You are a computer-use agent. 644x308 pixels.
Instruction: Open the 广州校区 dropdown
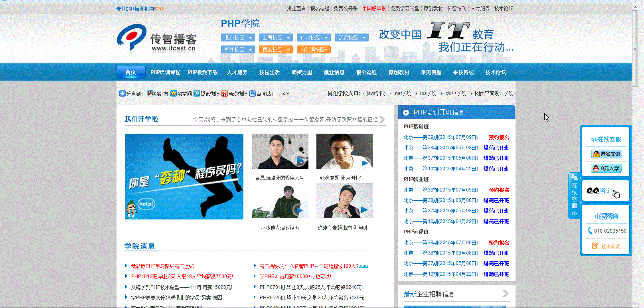314,38
